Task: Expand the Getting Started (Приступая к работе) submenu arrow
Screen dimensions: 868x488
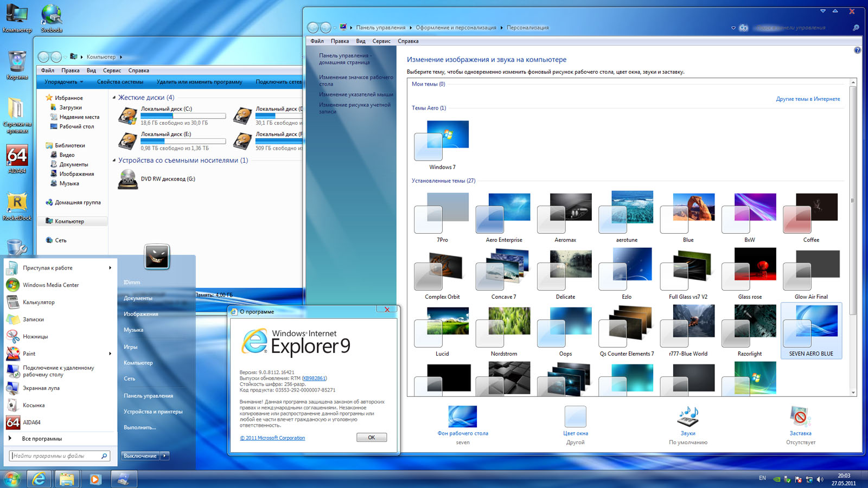Action: pyautogui.click(x=110, y=268)
